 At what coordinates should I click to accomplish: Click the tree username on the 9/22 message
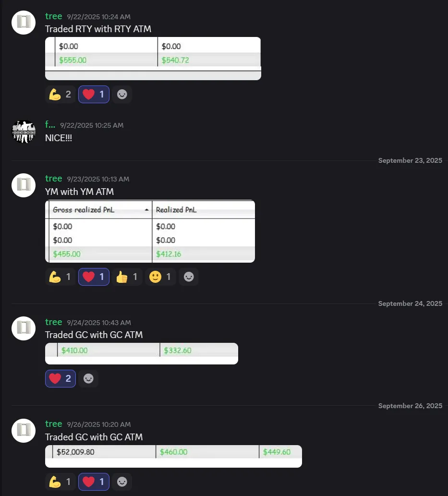coord(53,17)
